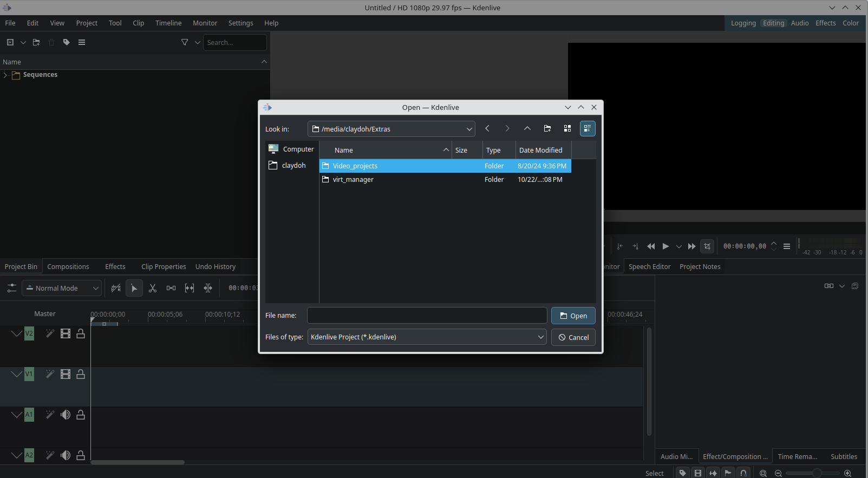Viewport: 868px width, 478px height.
Task: Click the Add Clip icon in project bin
Action: [10, 42]
